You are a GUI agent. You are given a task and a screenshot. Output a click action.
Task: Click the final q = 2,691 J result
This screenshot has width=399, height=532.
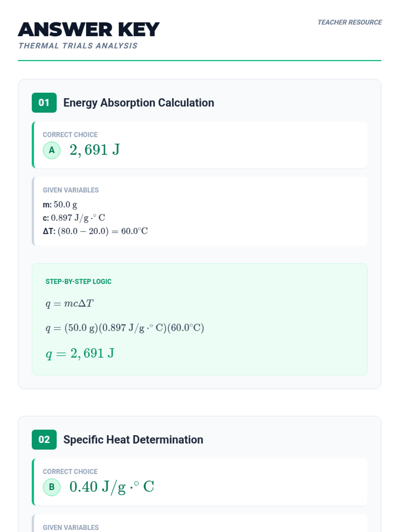(80, 353)
